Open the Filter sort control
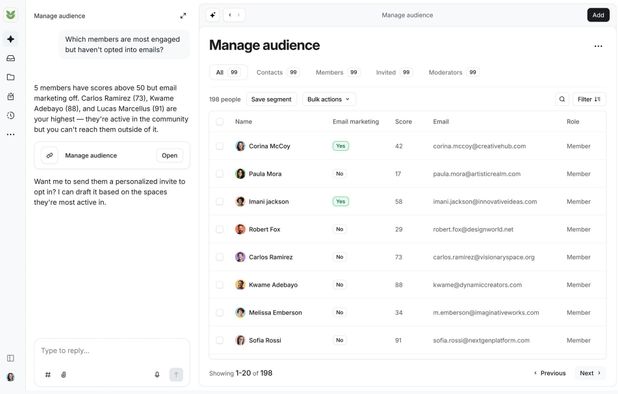This screenshot has height=394, width=618. pyautogui.click(x=589, y=99)
